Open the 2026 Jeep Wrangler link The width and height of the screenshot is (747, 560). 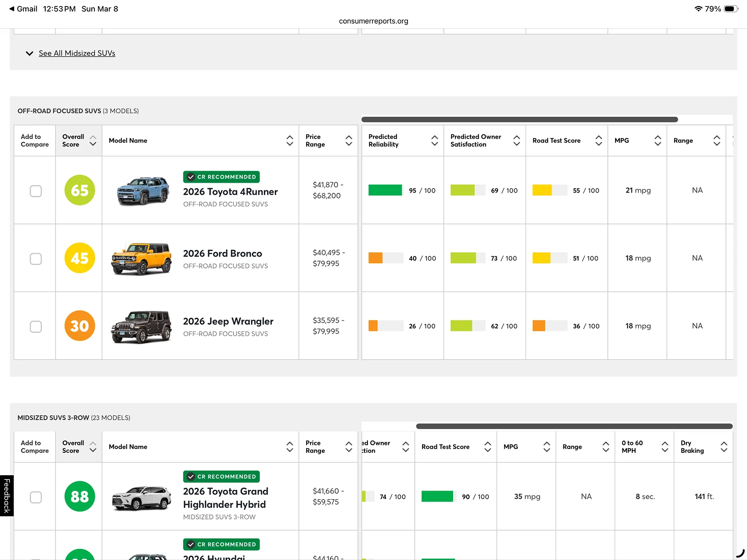pos(228,321)
